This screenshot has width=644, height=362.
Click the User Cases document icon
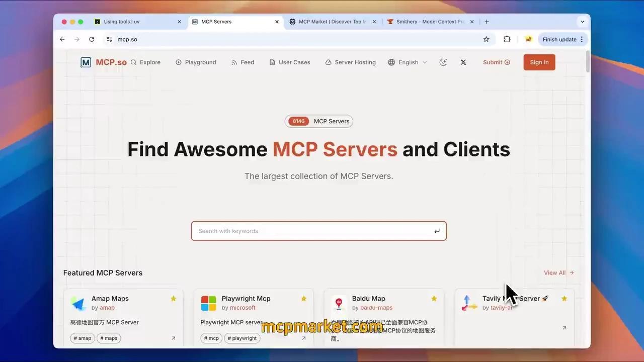coord(271,62)
